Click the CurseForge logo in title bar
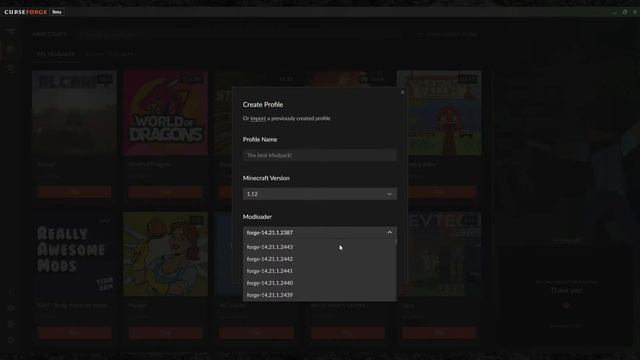 [x=26, y=12]
